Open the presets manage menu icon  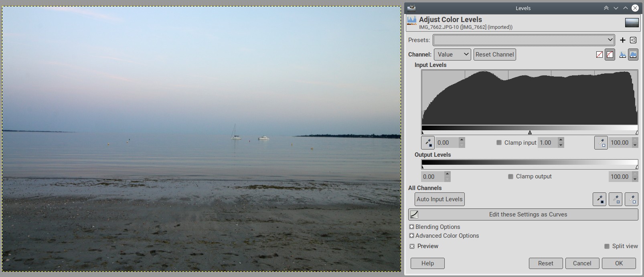tap(633, 40)
